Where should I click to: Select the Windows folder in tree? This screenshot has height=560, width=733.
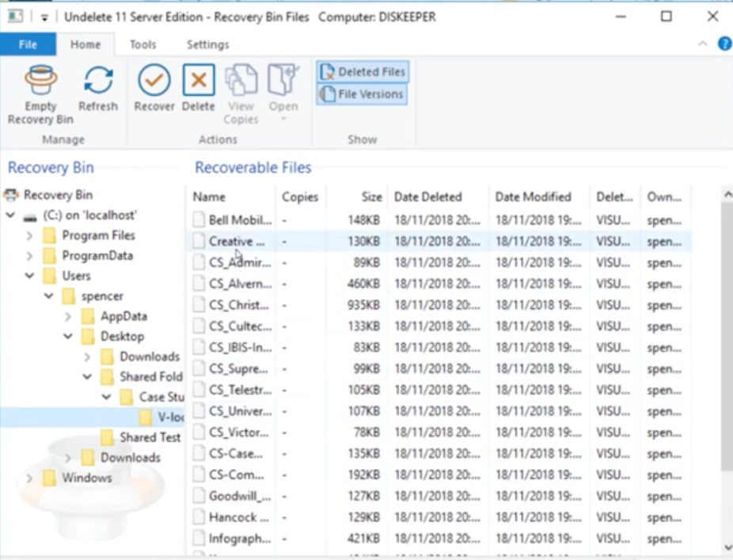(x=87, y=478)
